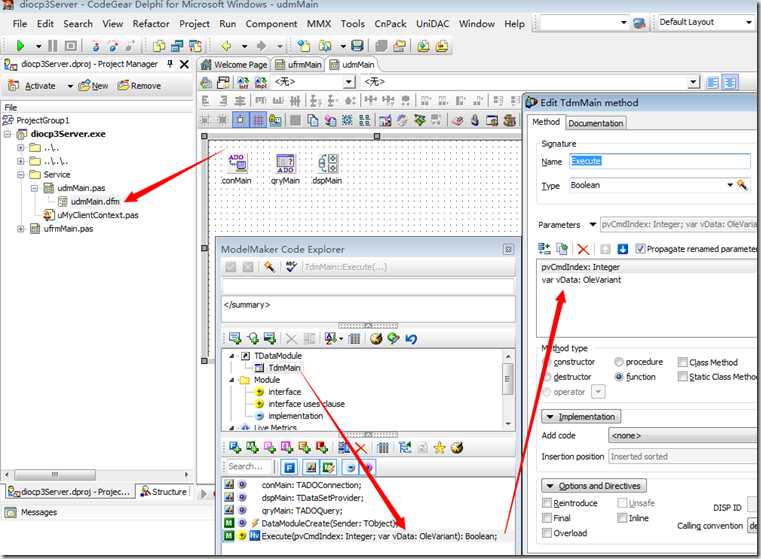
Task: Click the green Run button in toolbar
Action: 20,46
